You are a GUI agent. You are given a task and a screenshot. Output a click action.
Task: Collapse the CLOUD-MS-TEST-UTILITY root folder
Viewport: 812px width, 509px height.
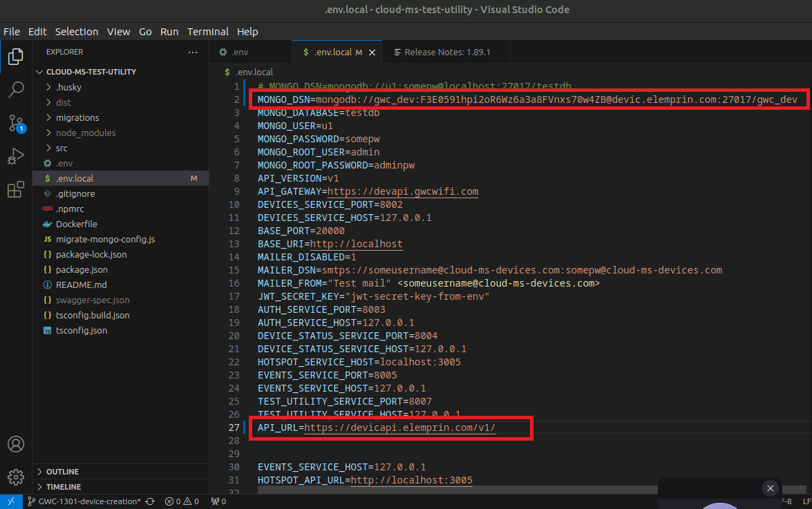tap(91, 72)
